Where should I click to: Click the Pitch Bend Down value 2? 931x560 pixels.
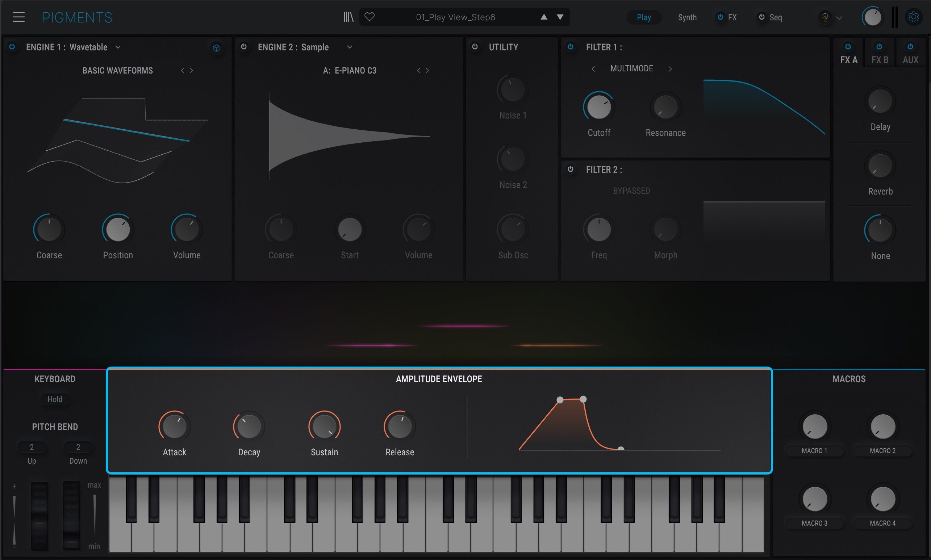(78, 447)
